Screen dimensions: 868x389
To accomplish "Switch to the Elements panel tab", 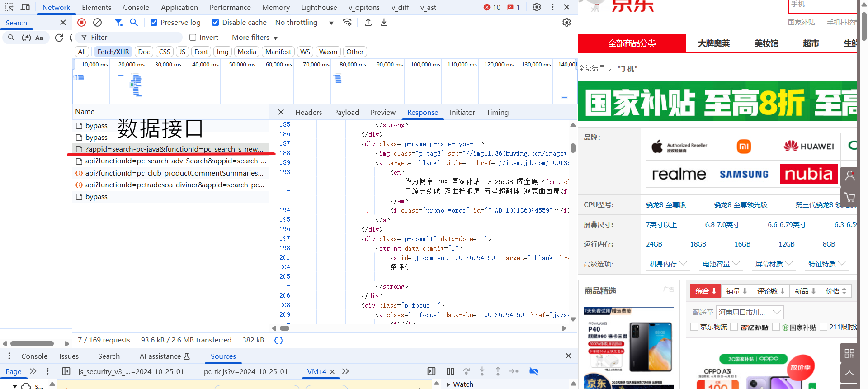I will point(96,7).
